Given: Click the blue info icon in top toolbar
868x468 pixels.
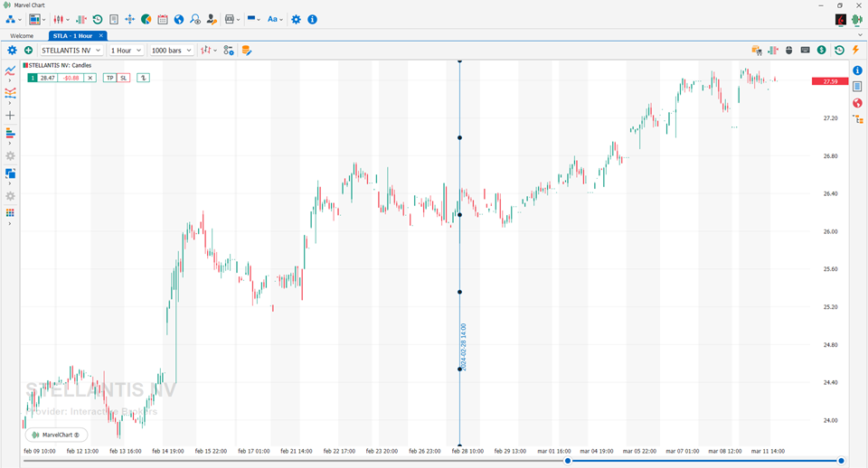Looking at the screenshot, I should click(312, 19).
